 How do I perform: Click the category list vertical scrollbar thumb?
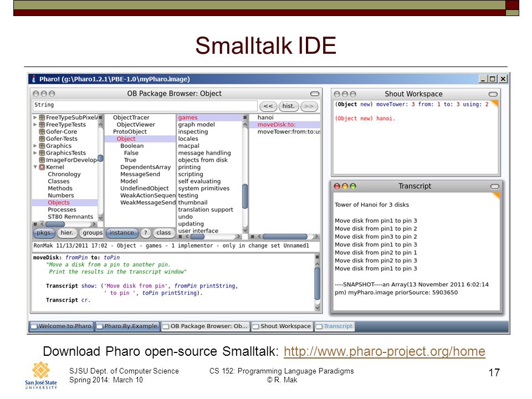[245, 196]
